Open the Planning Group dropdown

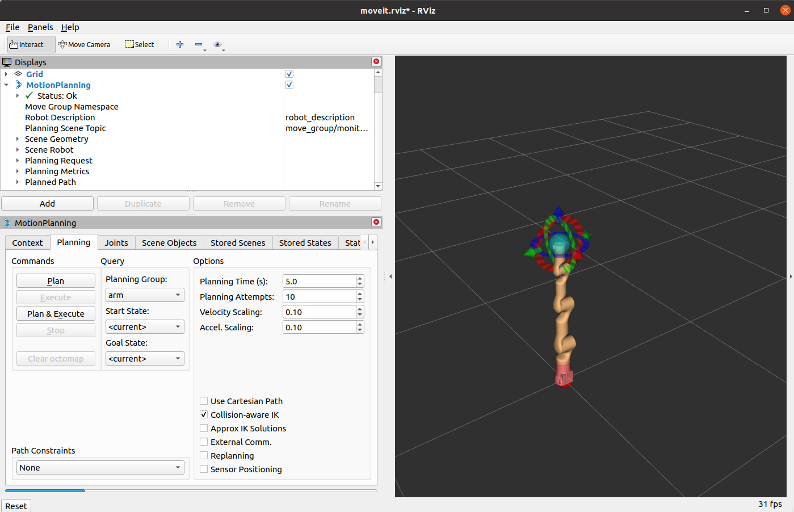(145, 295)
